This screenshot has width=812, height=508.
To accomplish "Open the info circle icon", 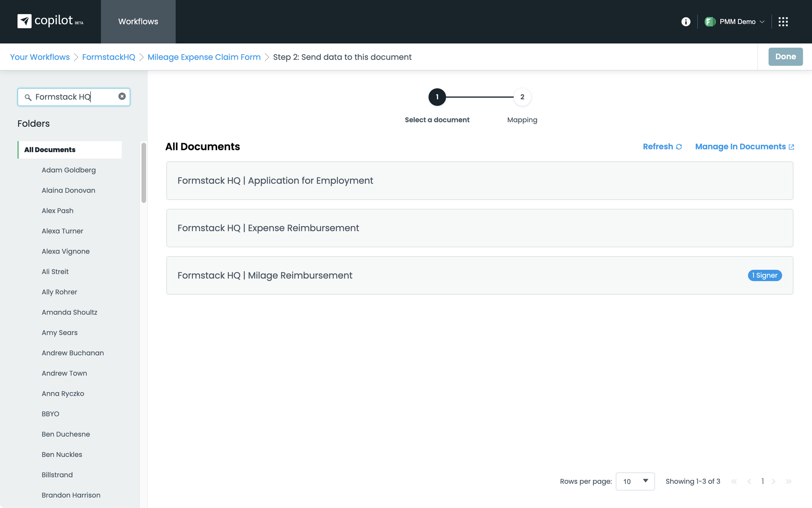I will coord(685,22).
